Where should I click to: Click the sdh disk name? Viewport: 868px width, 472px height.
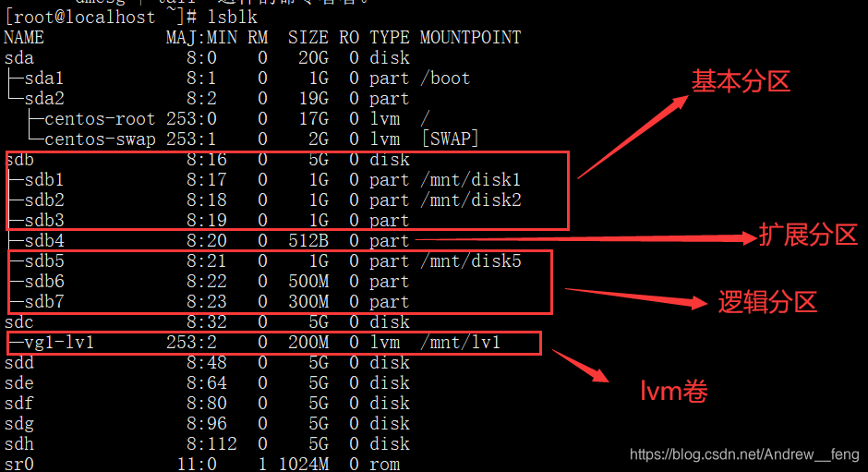click(18, 443)
